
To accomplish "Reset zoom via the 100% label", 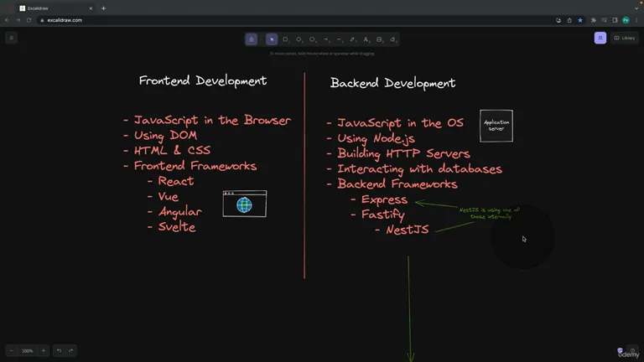I will coord(28,350).
